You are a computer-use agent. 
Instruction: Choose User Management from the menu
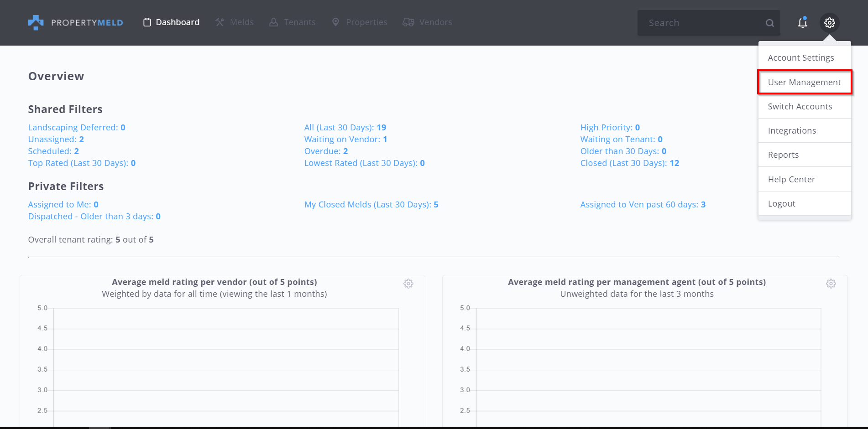[x=804, y=82]
